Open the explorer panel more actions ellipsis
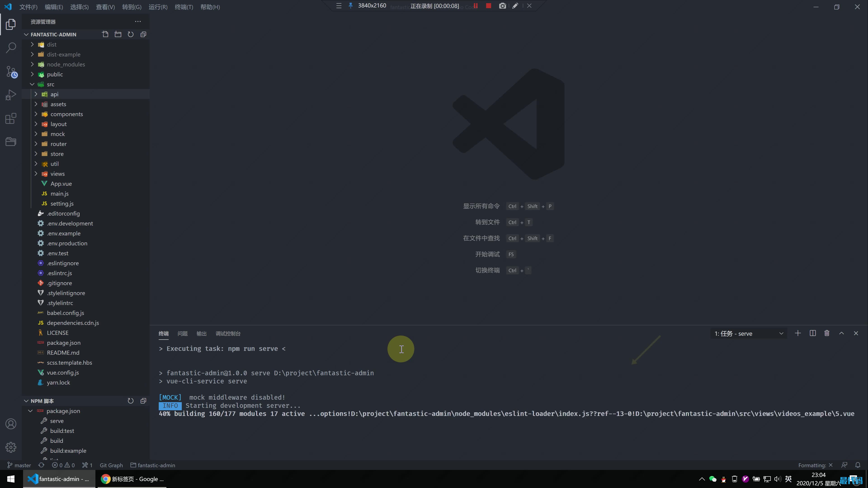The height and width of the screenshot is (488, 868). tap(138, 21)
